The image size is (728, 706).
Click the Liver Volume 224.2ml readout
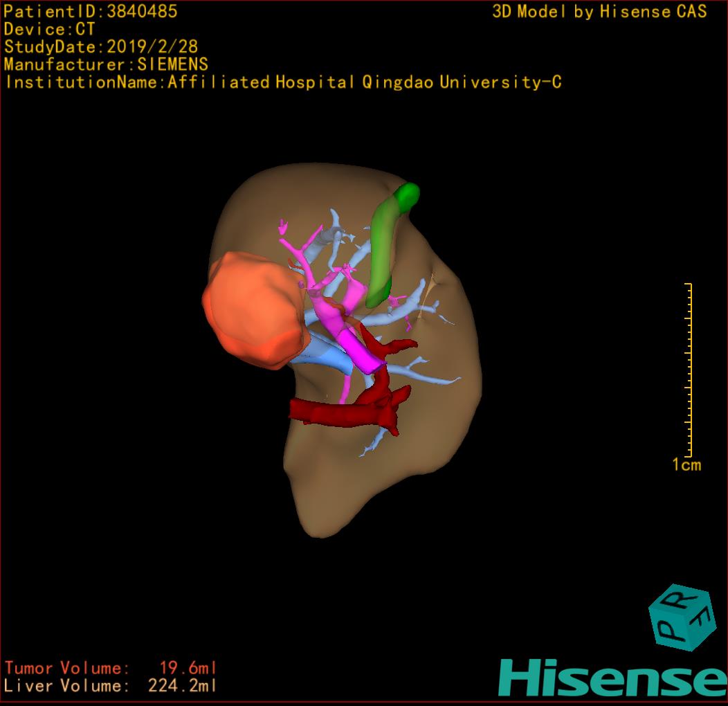(111, 686)
